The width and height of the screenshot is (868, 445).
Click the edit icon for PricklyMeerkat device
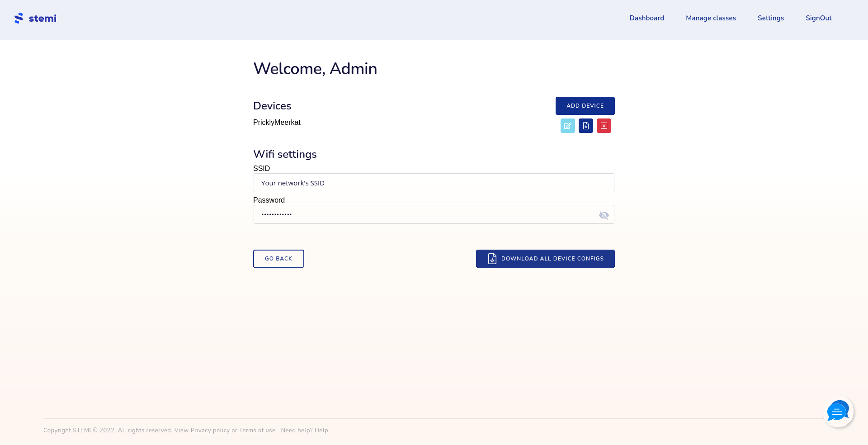(x=567, y=126)
